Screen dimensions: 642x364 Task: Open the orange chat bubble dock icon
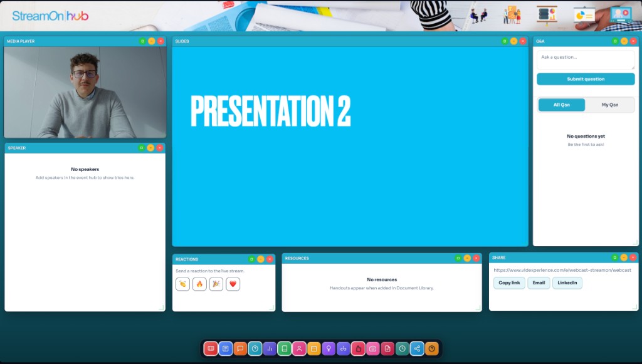pos(240,348)
